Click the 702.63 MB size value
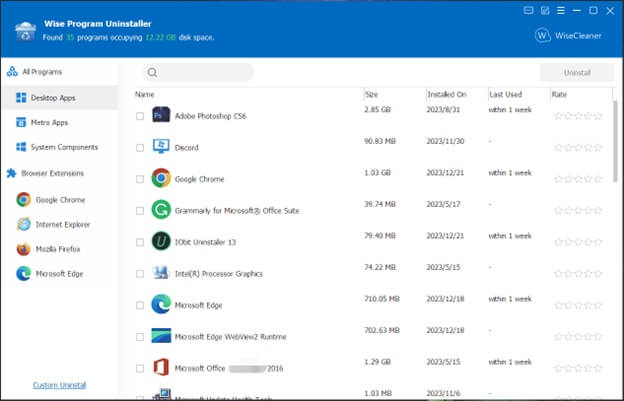The image size is (624, 401). tap(382, 330)
